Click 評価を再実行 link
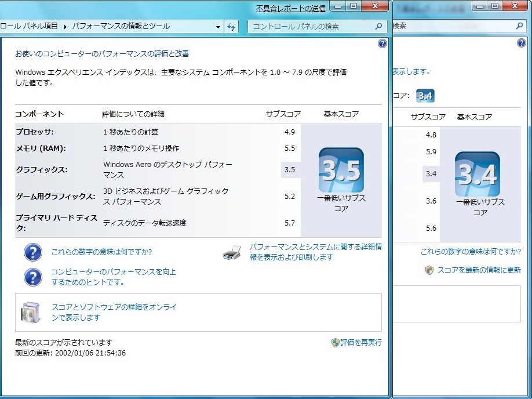Image resolution: width=532 pixels, height=399 pixels. coord(361,342)
